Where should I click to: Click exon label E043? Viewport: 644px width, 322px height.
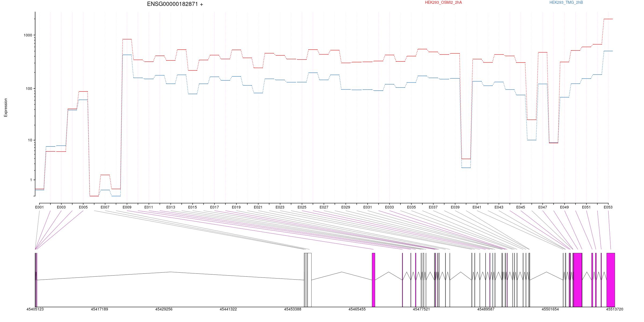pos(499,207)
